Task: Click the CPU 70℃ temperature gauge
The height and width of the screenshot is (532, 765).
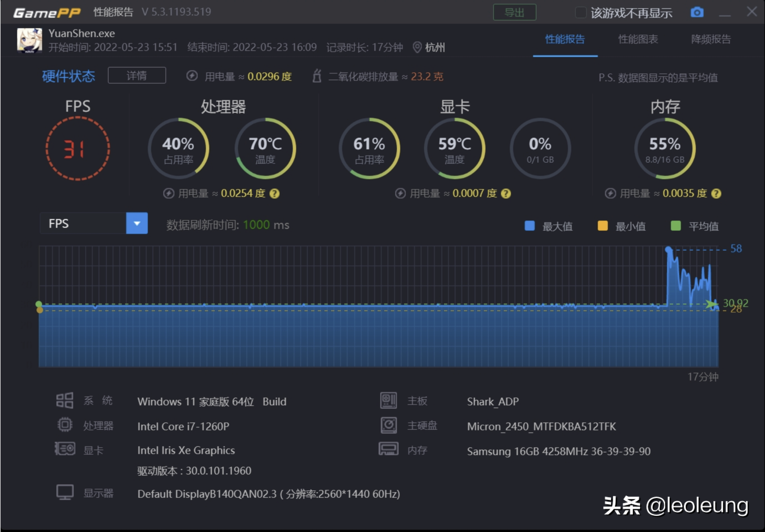Action: point(265,149)
